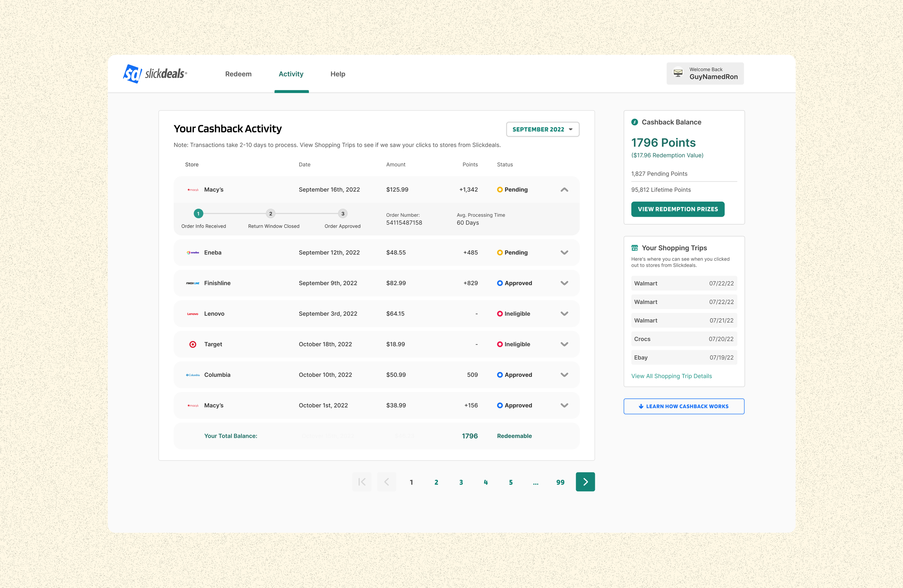Click View Redemption Prizes button
The width and height of the screenshot is (903, 588).
pos(678,209)
